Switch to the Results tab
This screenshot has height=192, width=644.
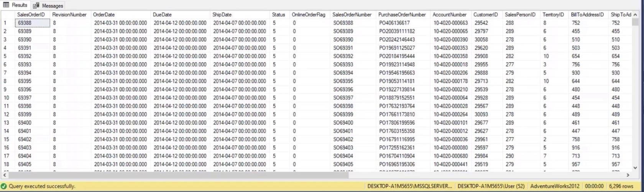[16, 5]
